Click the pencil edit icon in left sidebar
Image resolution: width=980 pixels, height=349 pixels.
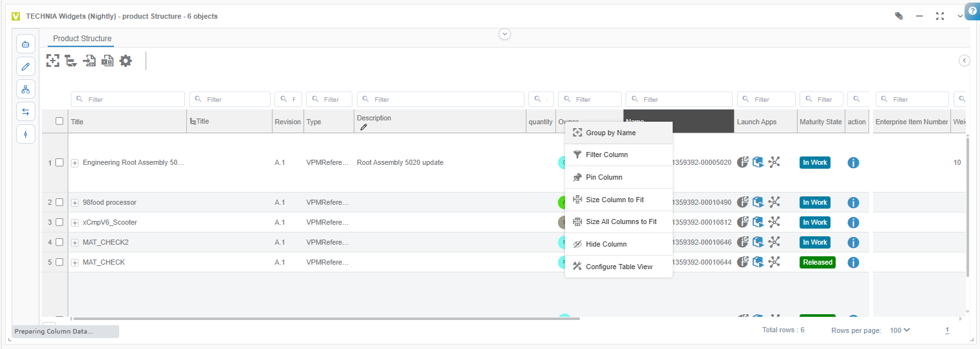[26, 66]
